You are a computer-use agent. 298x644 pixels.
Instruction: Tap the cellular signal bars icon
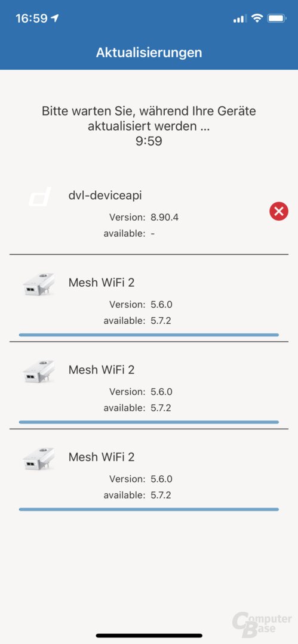click(239, 18)
